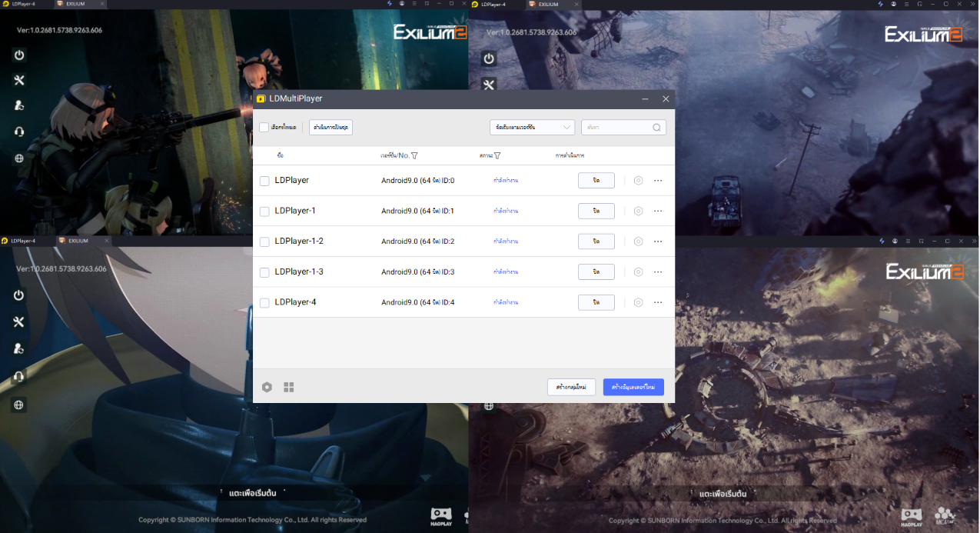Screen dimensions: 980x533
Task: Click the grid arrange icon in LDMultiPlayer footer
Action: [x=289, y=387]
